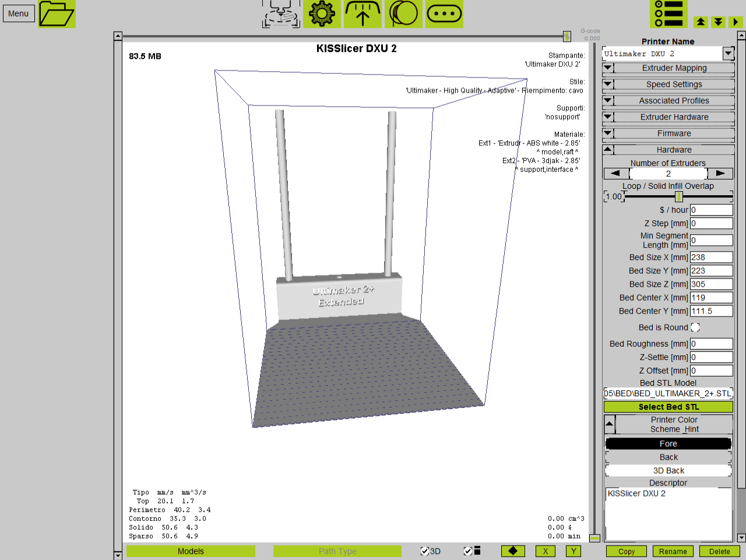
Task: Click the left vertical scrollbar up arrow
Action: (x=118, y=36)
